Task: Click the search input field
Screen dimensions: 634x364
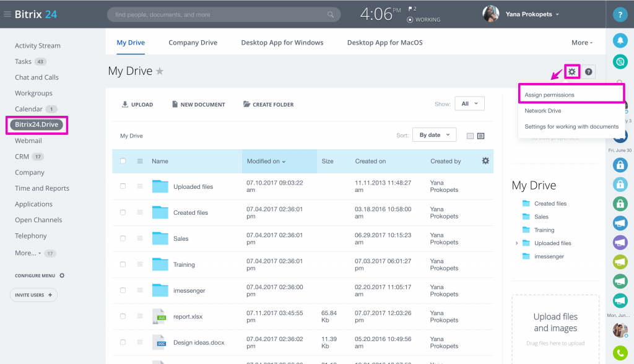Action: pyautogui.click(x=224, y=15)
